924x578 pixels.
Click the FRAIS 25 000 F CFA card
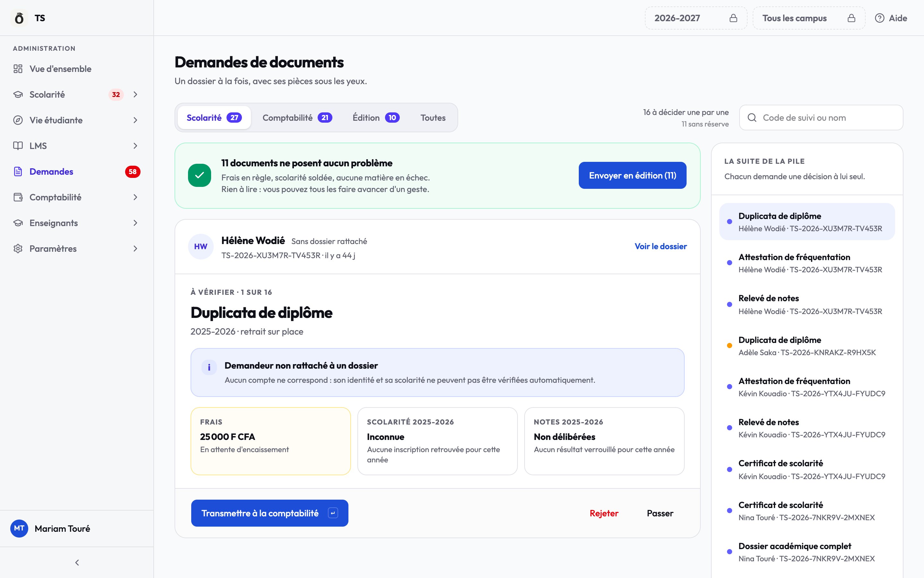(x=270, y=441)
